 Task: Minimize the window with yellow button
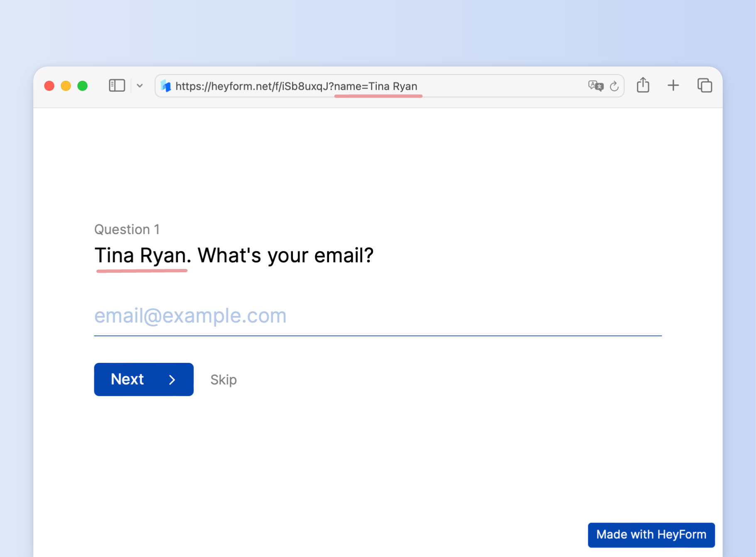click(x=66, y=86)
